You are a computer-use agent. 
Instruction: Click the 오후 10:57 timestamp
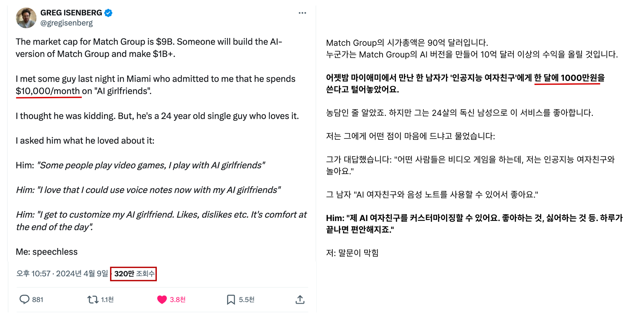tap(33, 274)
